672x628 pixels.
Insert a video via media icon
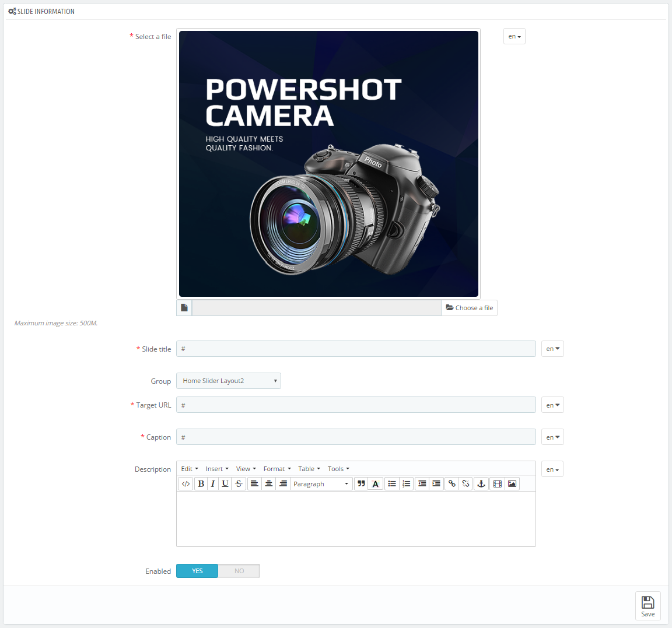coord(497,483)
